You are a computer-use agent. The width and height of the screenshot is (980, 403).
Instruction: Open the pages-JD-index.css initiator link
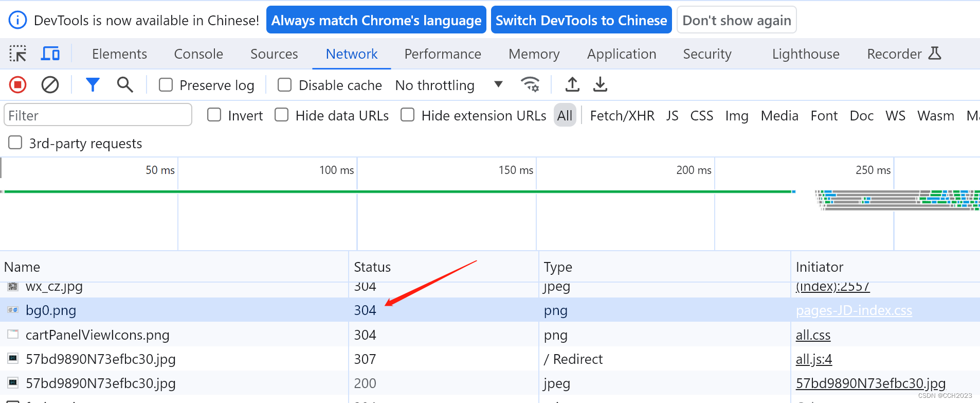[854, 310]
